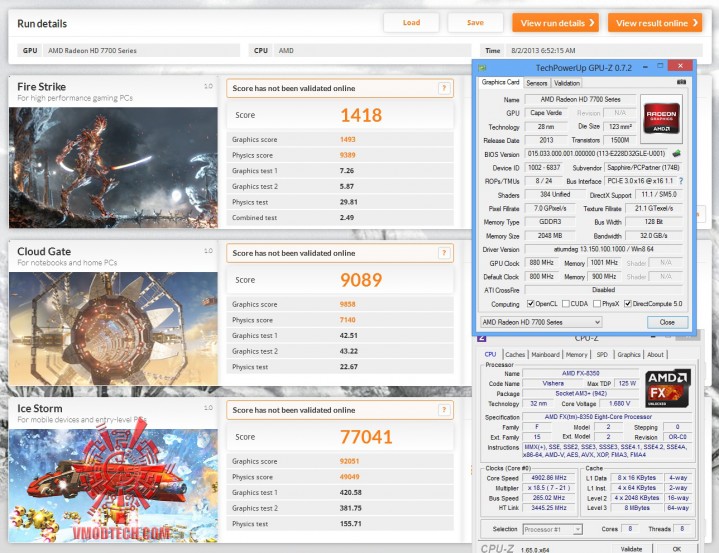719x553 pixels.
Task: Click the Cloud Gate validation help question mark
Action: pyautogui.click(x=444, y=253)
